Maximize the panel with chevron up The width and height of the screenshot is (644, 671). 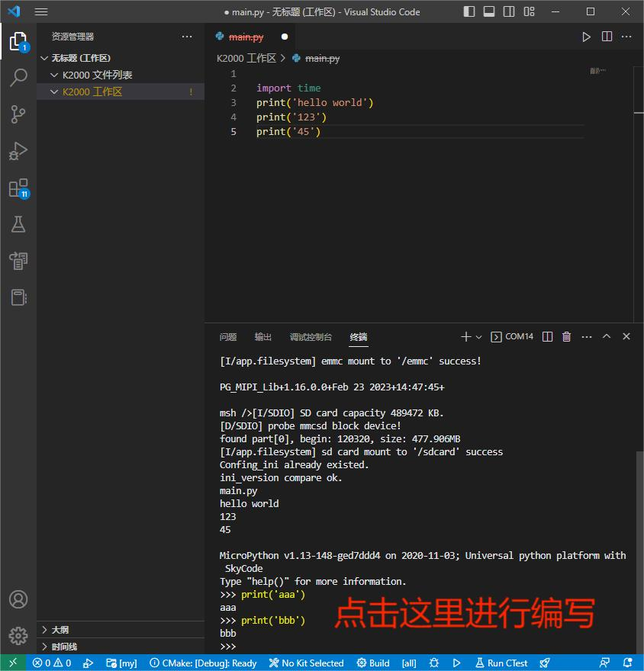[607, 336]
